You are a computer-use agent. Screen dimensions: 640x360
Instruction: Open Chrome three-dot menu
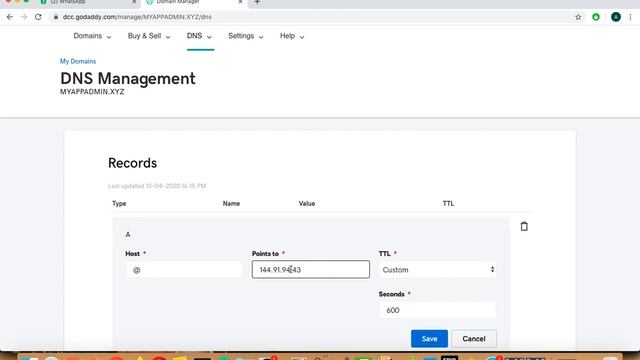[631, 17]
